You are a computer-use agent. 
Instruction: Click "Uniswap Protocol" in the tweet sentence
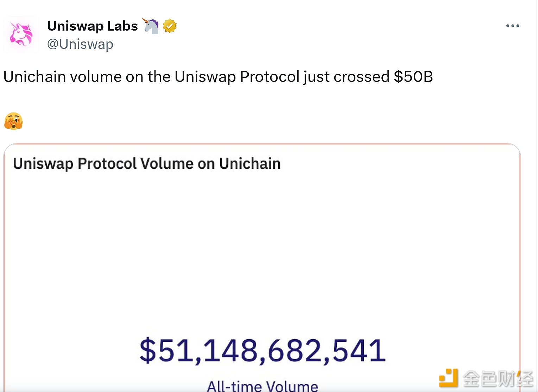[x=237, y=77]
